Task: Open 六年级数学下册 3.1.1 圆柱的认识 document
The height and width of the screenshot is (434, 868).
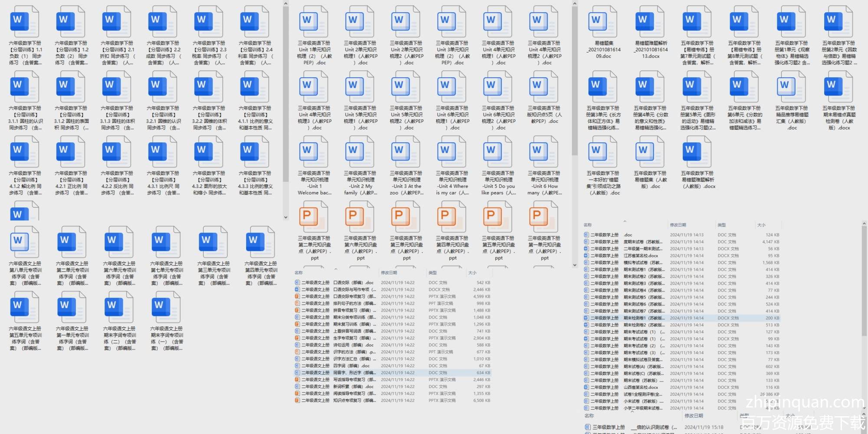Action: click(x=25, y=87)
